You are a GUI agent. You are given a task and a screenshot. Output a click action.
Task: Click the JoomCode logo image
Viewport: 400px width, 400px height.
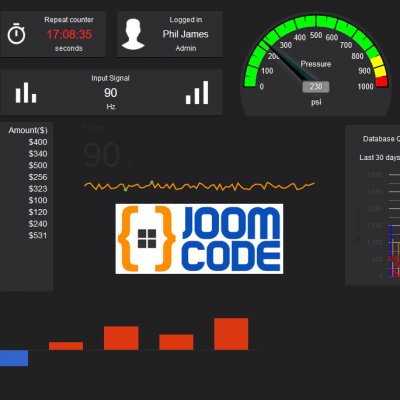click(x=199, y=239)
